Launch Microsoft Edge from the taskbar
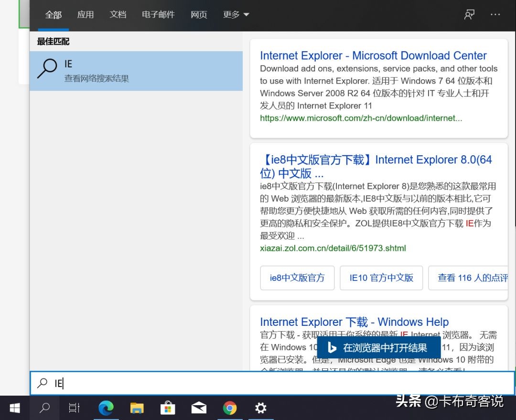This screenshot has height=420, width=516. point(106,408)
